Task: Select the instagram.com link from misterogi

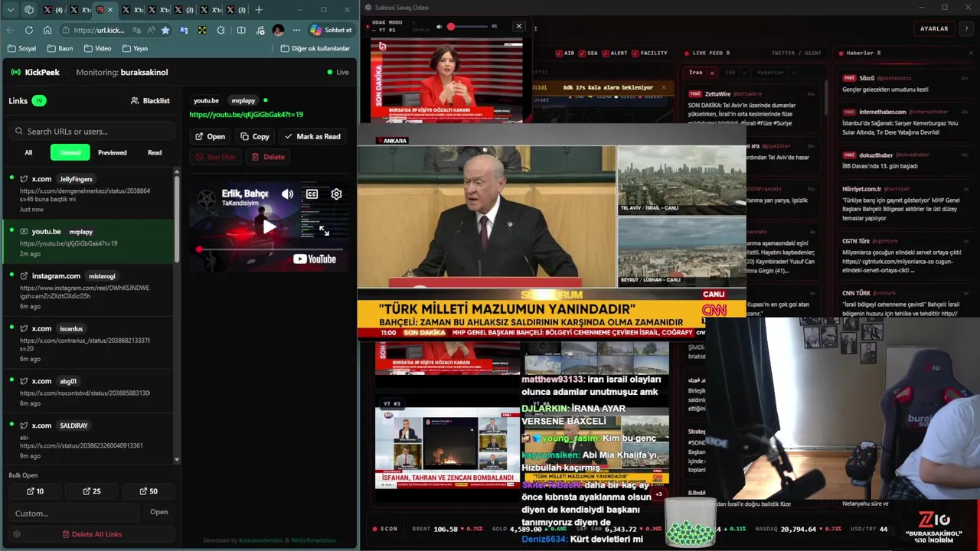Action: (x=88, y=291)
